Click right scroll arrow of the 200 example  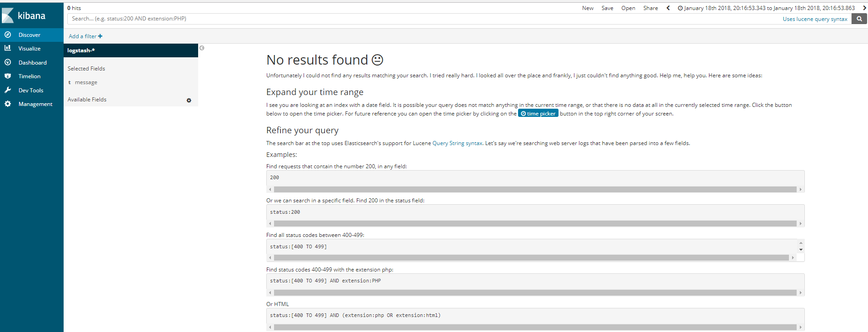point(801,189)
